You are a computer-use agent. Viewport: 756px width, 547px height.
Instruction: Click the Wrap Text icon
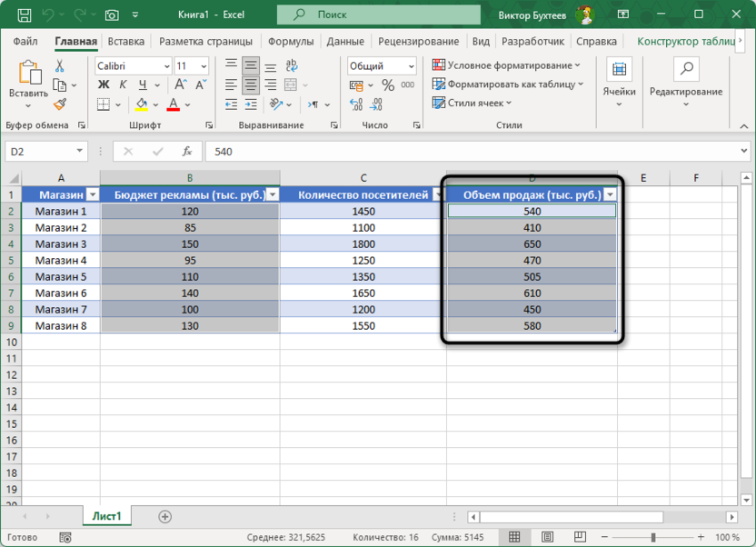(293, 66)
